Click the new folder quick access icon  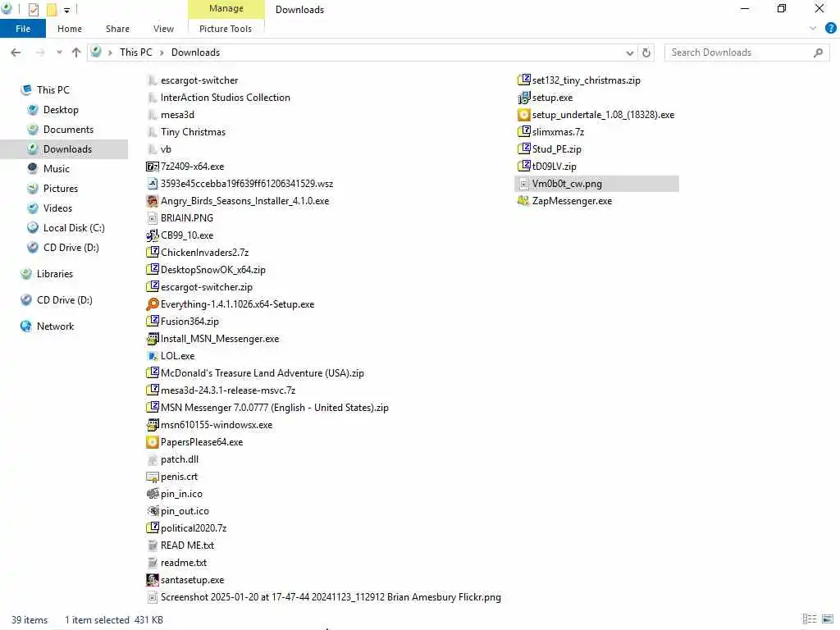52,9
